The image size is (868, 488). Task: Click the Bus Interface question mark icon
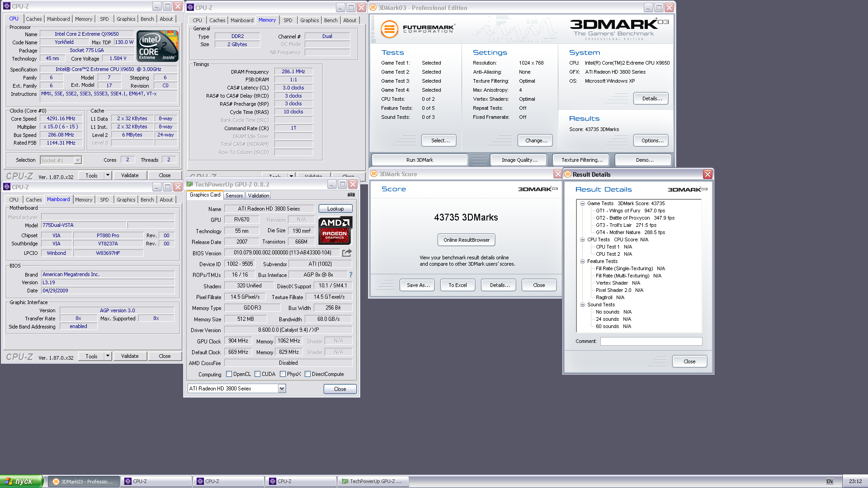351,275
